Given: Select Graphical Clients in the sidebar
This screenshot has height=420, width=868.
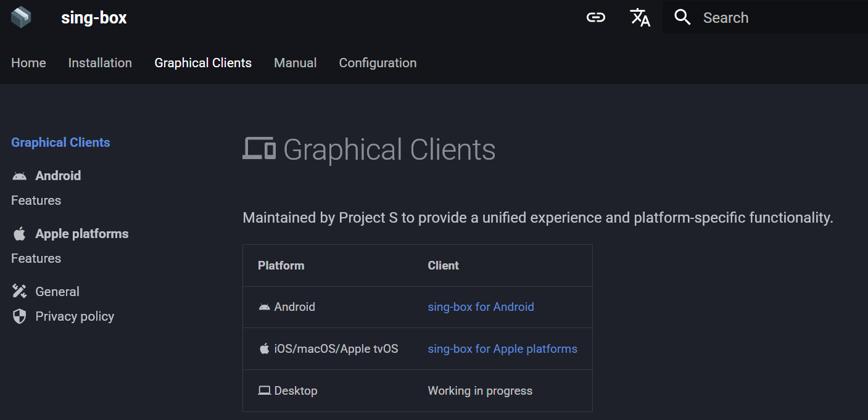Looking at the screenshot, I should click(x=60, y=142).
